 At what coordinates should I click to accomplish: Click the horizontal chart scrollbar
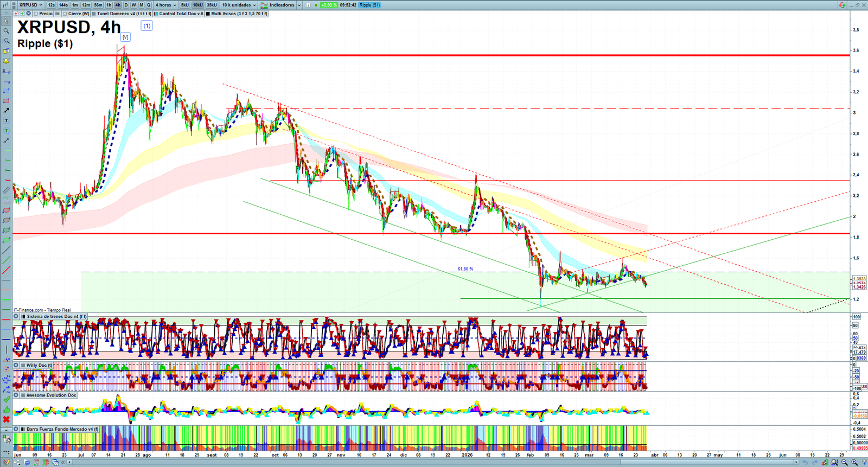coord(434,462)
